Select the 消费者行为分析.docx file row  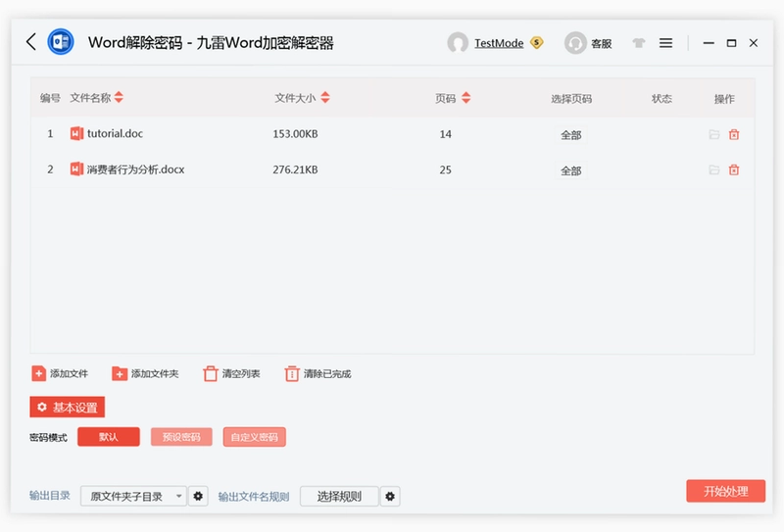(x=393, y=170)
